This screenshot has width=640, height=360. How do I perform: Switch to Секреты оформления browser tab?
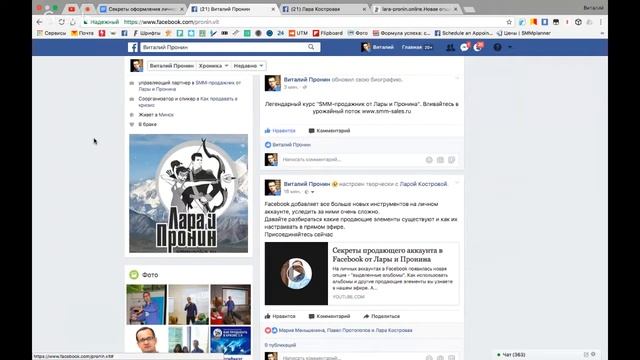click(x=141, y=9)
